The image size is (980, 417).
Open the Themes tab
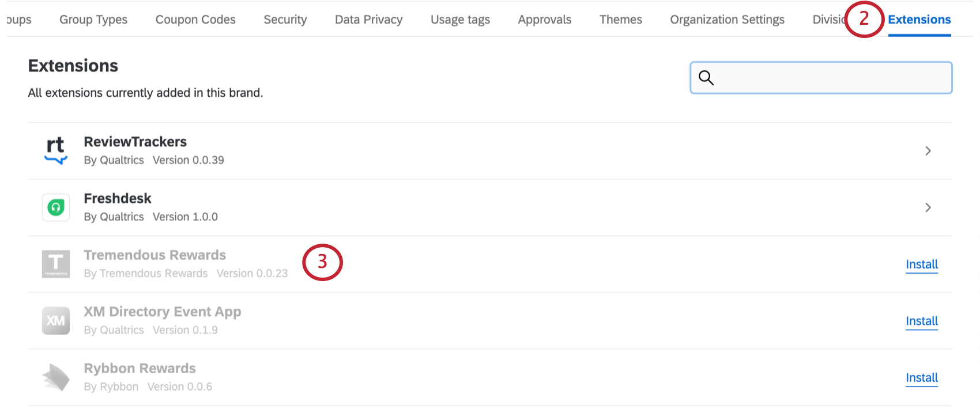pyautogui.click(x=621, y=20)
